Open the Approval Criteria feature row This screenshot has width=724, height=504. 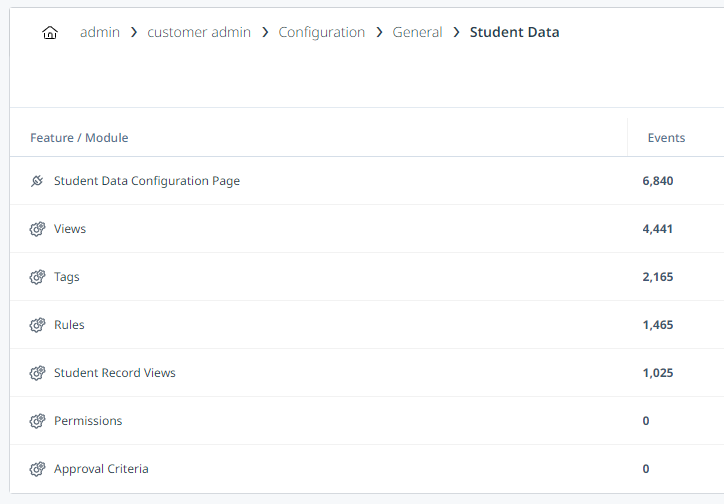pos(367,469)
